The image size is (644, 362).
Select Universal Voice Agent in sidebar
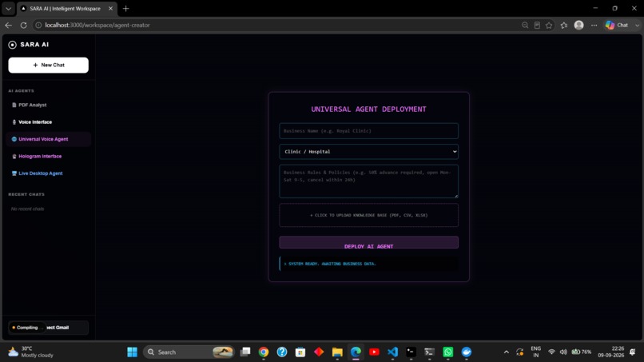click(49, 139)
